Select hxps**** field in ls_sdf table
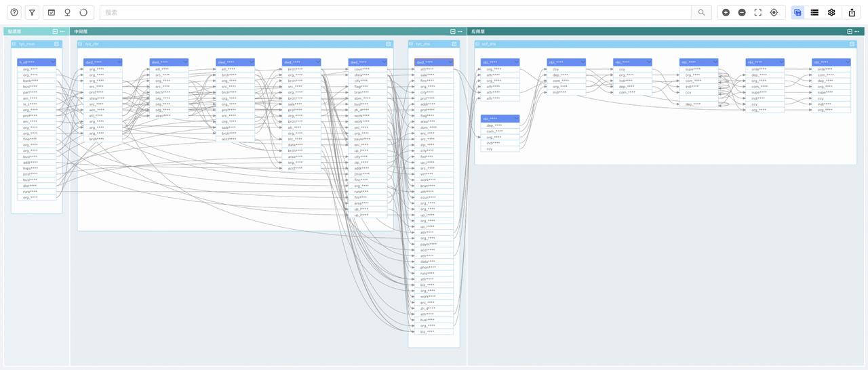Viewport: 868px width, 370px height. point(37,168)
